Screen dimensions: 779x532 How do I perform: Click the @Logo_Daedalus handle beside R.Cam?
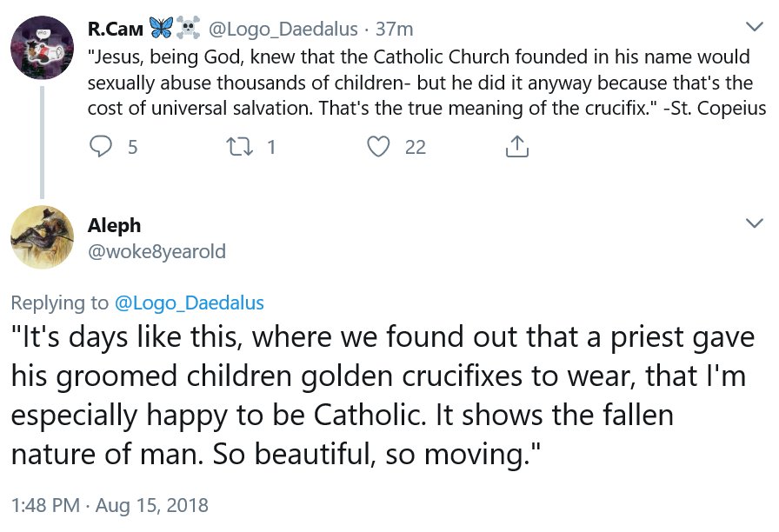click(283, 29)
